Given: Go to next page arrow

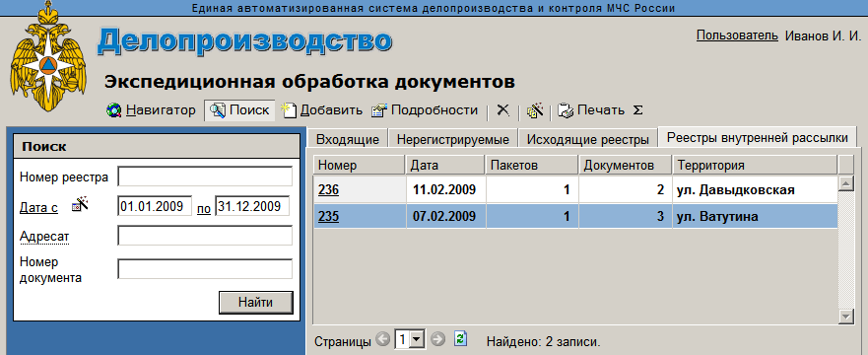Looking at the screenshot, I should click(x=437, y=339).
